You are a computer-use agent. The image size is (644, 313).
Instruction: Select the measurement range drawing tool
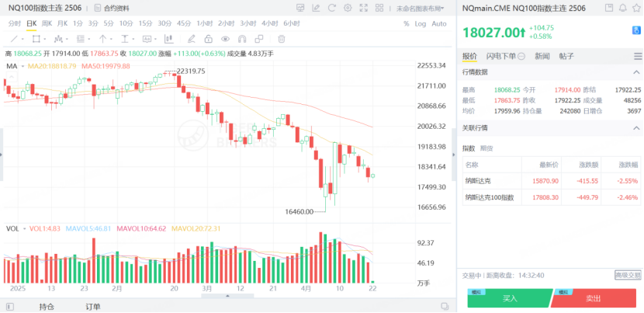[x=81, y=39]
